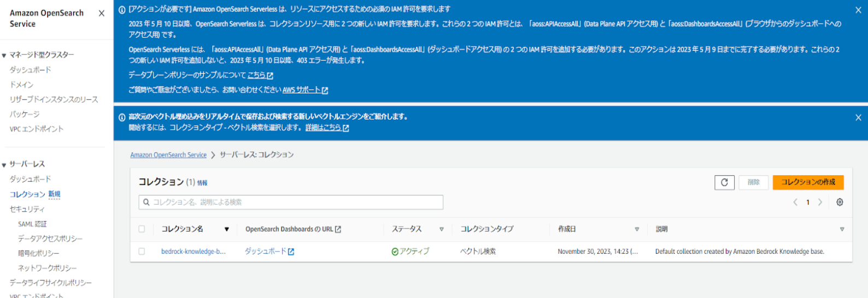
Task: Dismiss the IAM permission notification banner
Action: point(858,10)
